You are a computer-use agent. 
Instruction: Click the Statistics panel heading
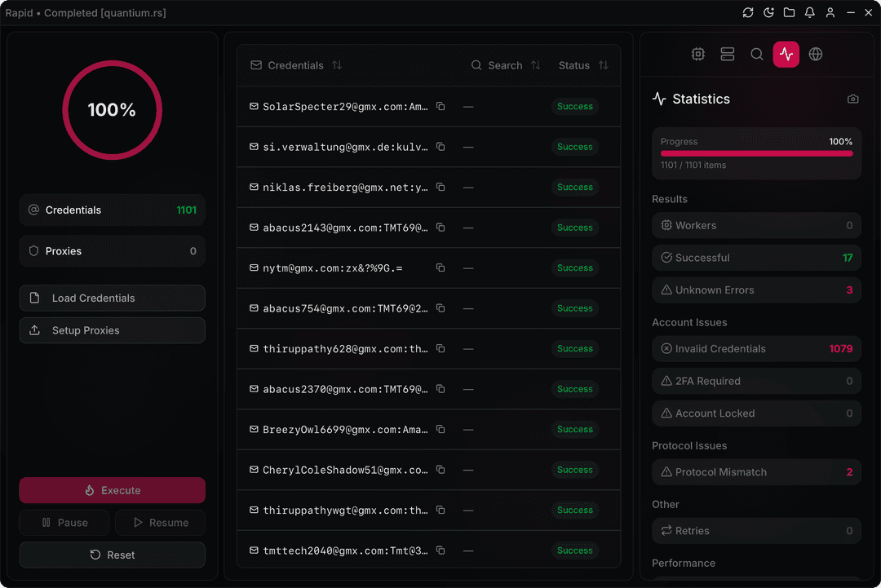coord(702,99)
